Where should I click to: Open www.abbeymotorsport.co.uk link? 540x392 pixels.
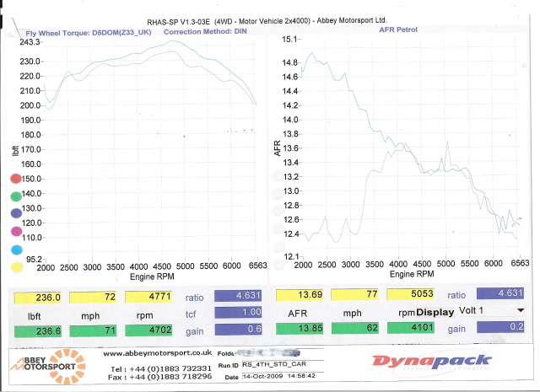(158, 353)
